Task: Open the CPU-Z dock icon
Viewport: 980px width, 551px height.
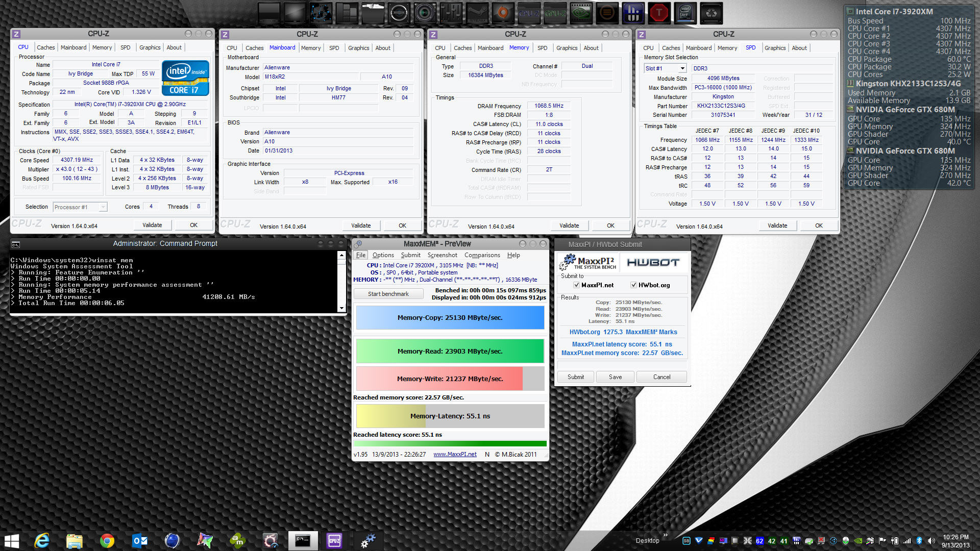Action: (529, 13)
